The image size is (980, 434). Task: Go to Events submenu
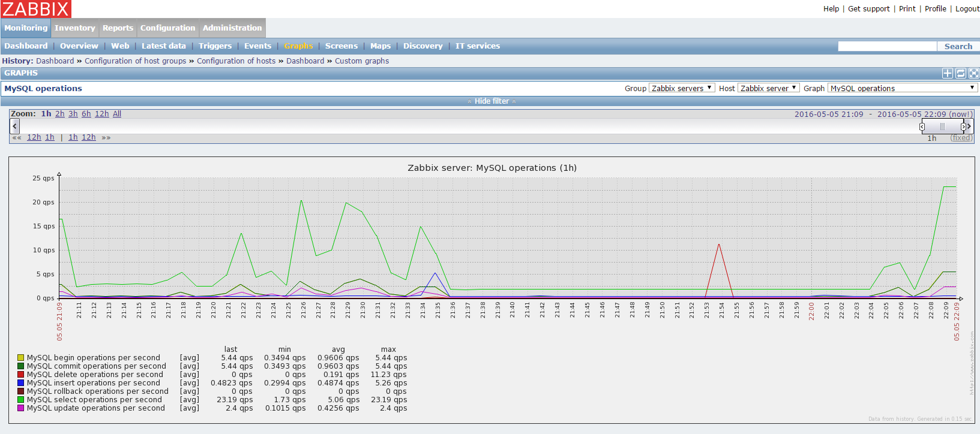258,46
